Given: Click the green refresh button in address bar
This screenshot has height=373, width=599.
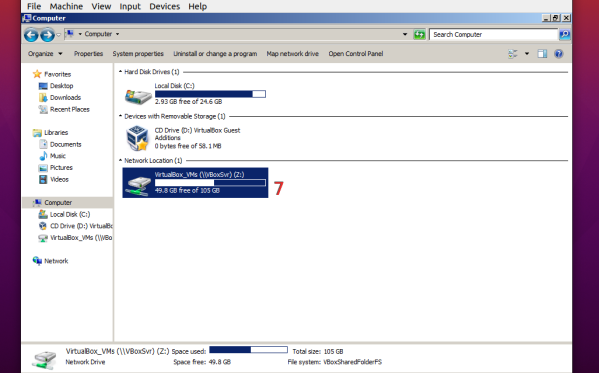Looking at the screenshot, I should click(x=419, y=34).
